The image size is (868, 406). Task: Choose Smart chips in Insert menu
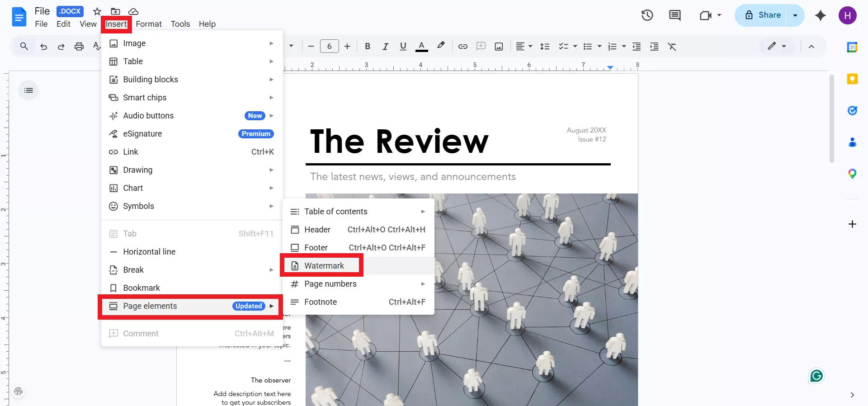click(x=192, y=98)
